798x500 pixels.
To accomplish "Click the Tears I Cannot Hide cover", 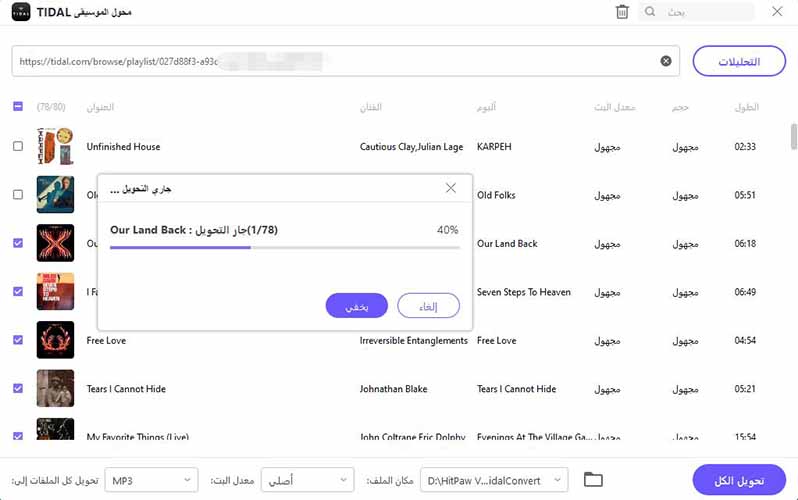I will [55, 388].
